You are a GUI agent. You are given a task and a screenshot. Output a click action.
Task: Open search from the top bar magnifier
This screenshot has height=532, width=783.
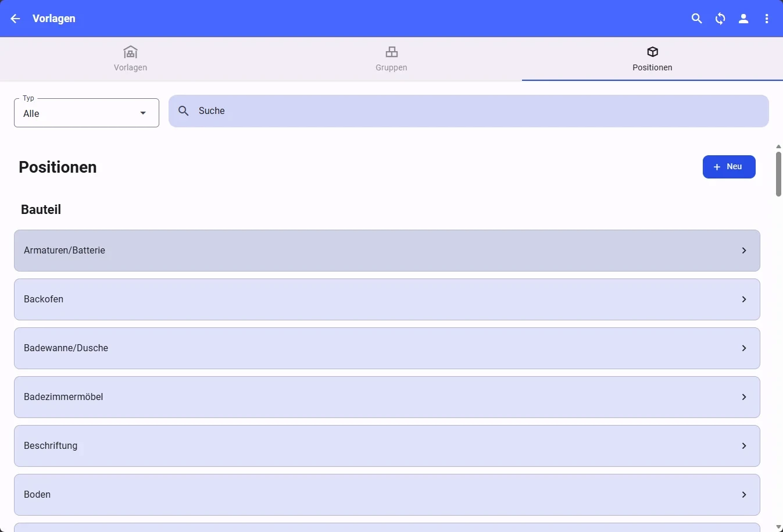coord(697,19)
